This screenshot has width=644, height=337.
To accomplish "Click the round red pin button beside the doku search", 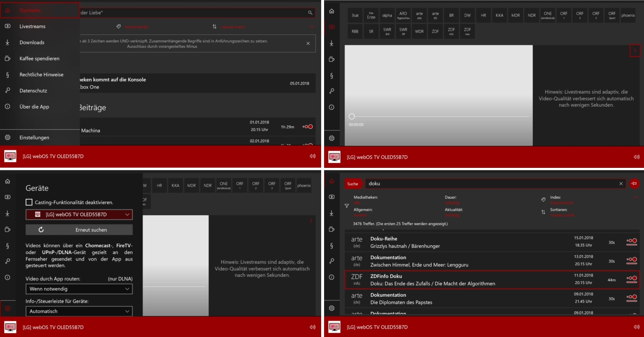I will 634,183.
